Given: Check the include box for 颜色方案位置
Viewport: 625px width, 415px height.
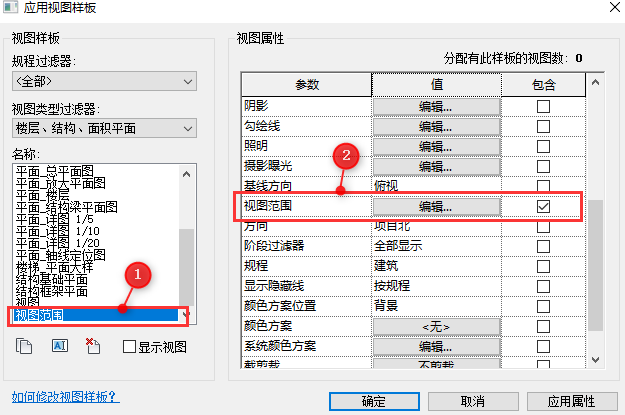Looking at the screenshot, I should [x=543, y=306].
